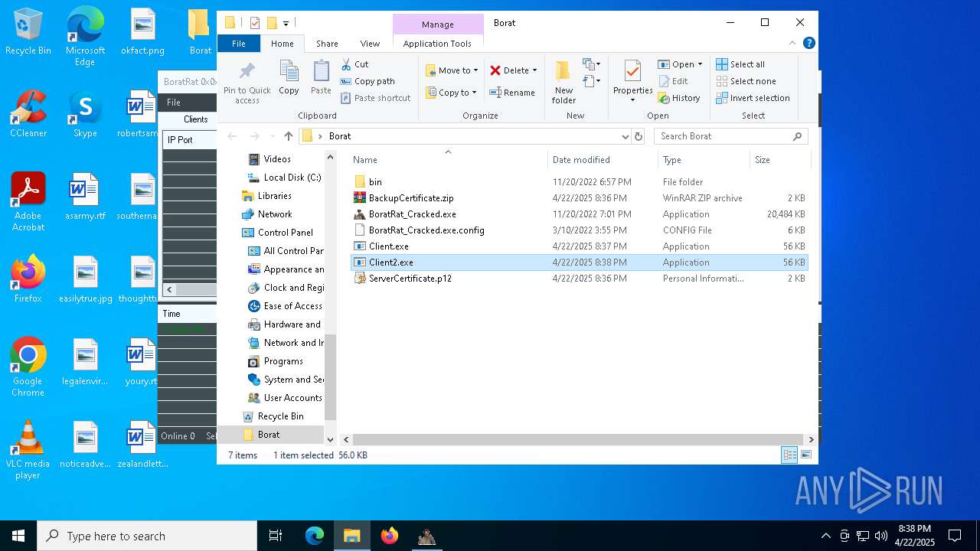Switch to the View ribbon tab
Viewport: 980px width, 551px height.
[370, 44]
